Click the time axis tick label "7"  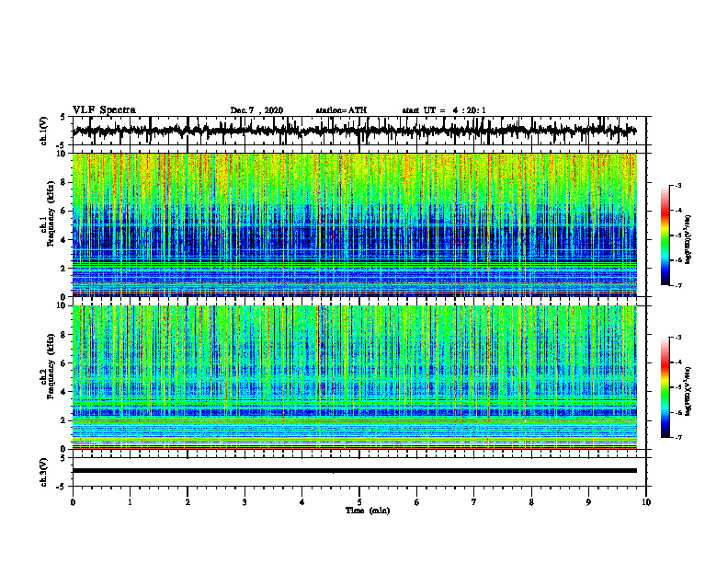click(474, 502)
